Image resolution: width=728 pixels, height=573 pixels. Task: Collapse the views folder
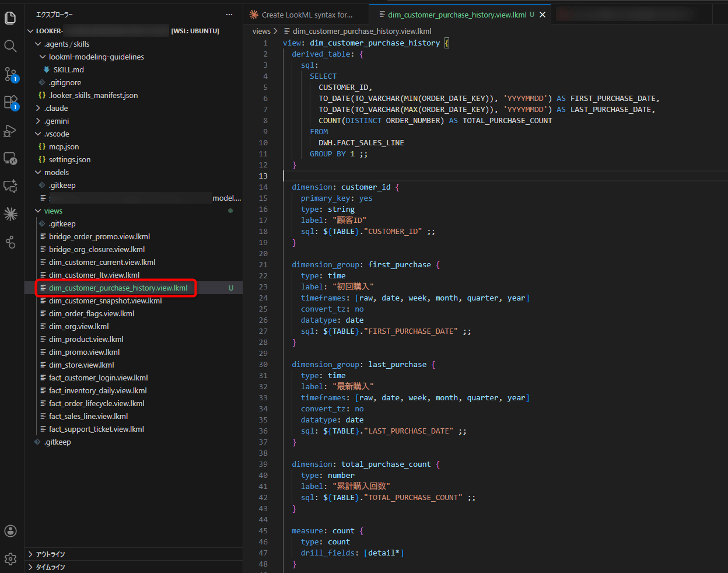(x=134, y=211)
